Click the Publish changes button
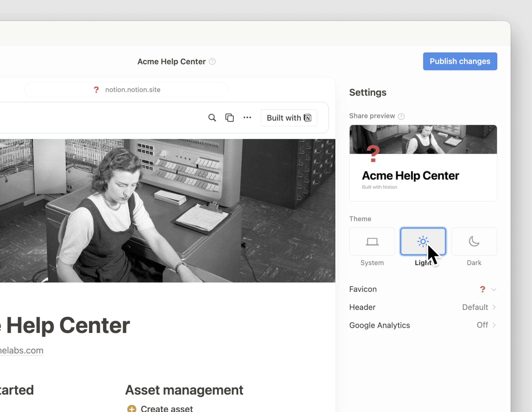532x412 pixels. 460,61
